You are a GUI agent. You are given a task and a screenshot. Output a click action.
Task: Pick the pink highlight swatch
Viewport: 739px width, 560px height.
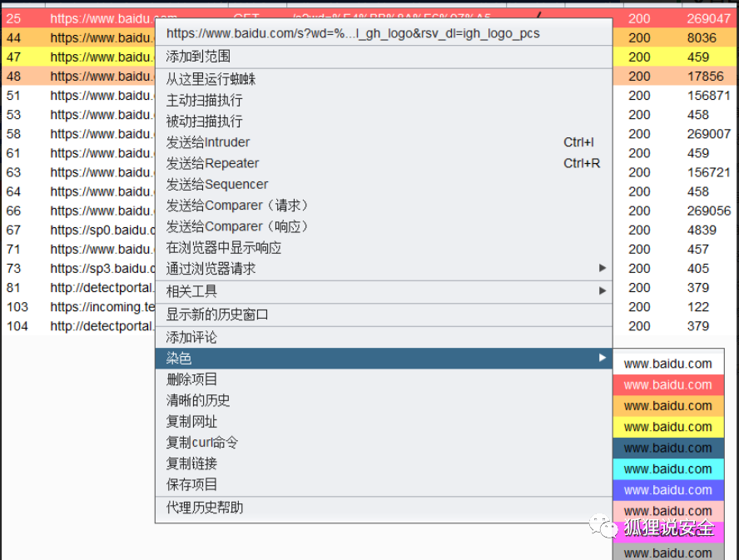[x=668, y=511]
